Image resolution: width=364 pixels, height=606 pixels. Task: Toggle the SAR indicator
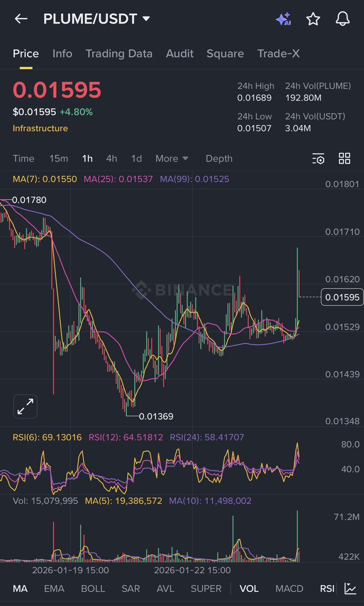[131, 589]
